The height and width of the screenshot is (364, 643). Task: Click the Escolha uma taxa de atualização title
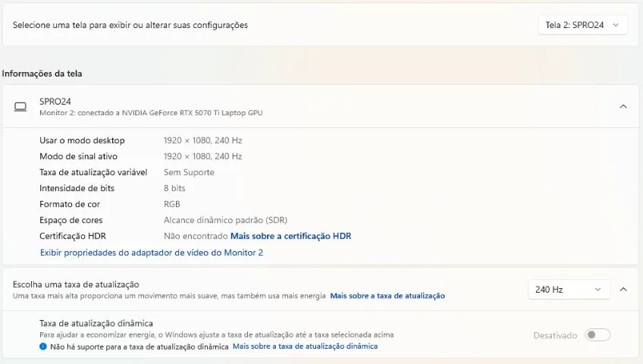[x=76, y=284]
